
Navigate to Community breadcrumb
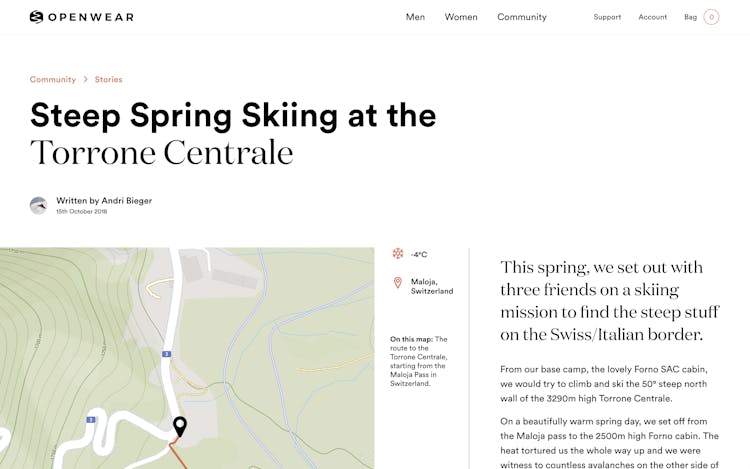pos(53,79)
